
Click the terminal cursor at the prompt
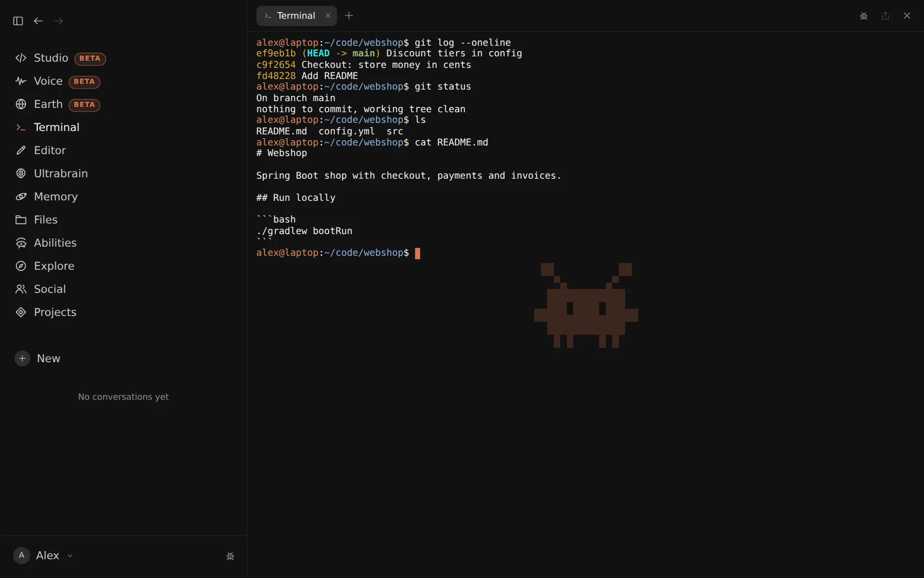click(418, 253)
